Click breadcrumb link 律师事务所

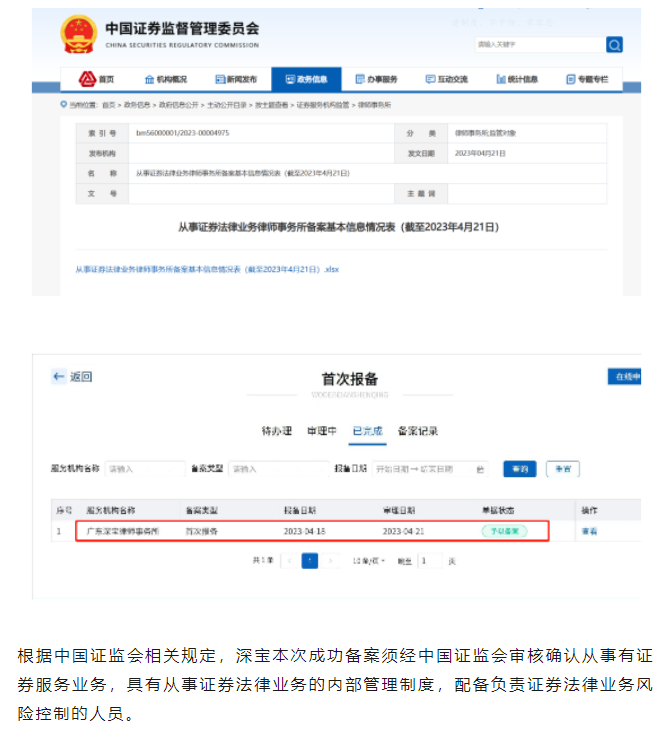[x=374, y=105]
